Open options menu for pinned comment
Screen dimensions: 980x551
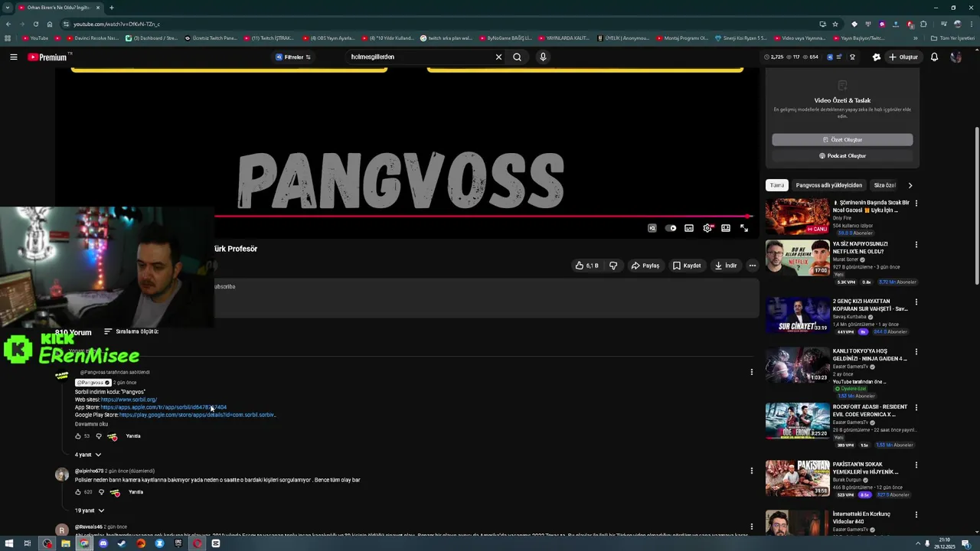pos(751,372)
